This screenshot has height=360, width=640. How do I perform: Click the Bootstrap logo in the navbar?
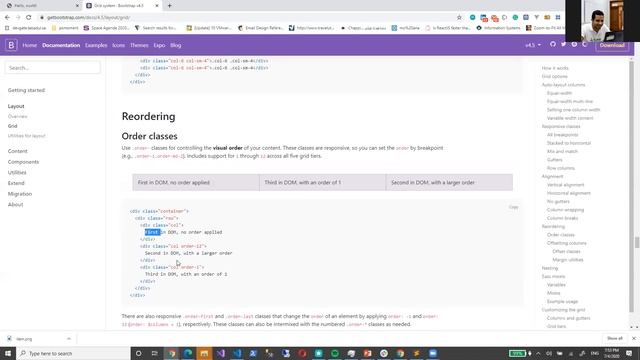11,45
